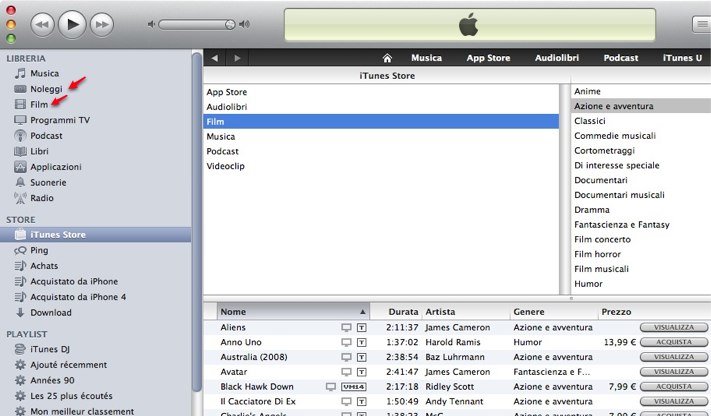This screenshot has height=416, width=711.
Task: Click the sidebar vertical scrollbar
Action: [197, 222]
